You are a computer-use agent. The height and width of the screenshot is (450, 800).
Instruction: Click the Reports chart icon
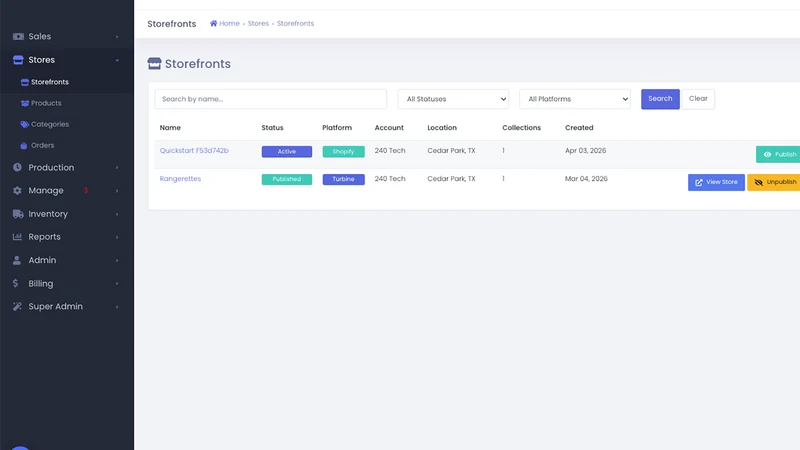click(x=17, y=237)
